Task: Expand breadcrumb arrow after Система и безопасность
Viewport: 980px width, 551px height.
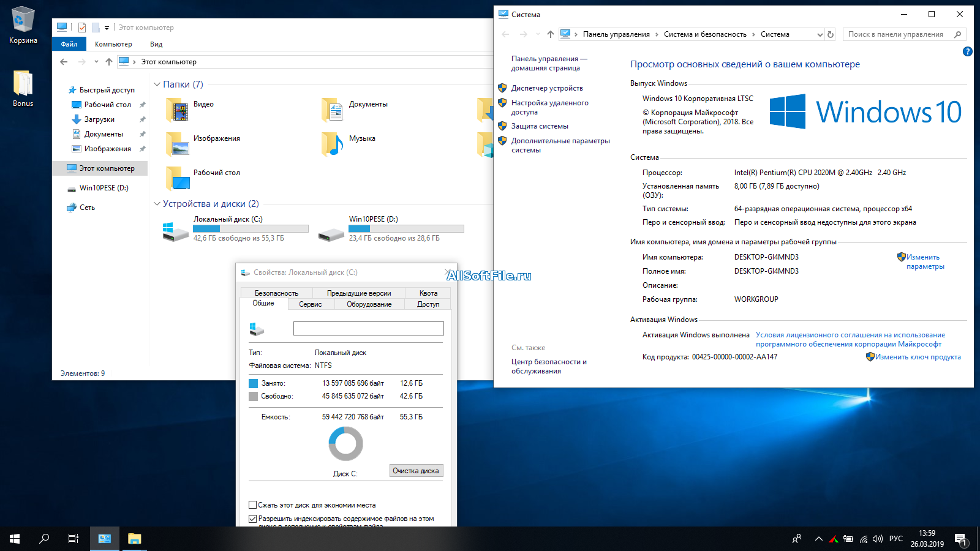Action: [x=753, y=35]
